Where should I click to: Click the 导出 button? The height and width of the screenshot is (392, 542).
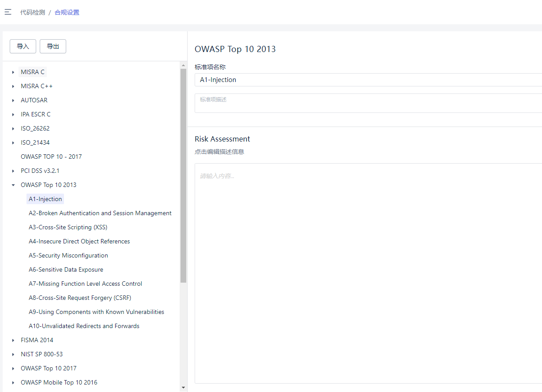coord(53,46)
